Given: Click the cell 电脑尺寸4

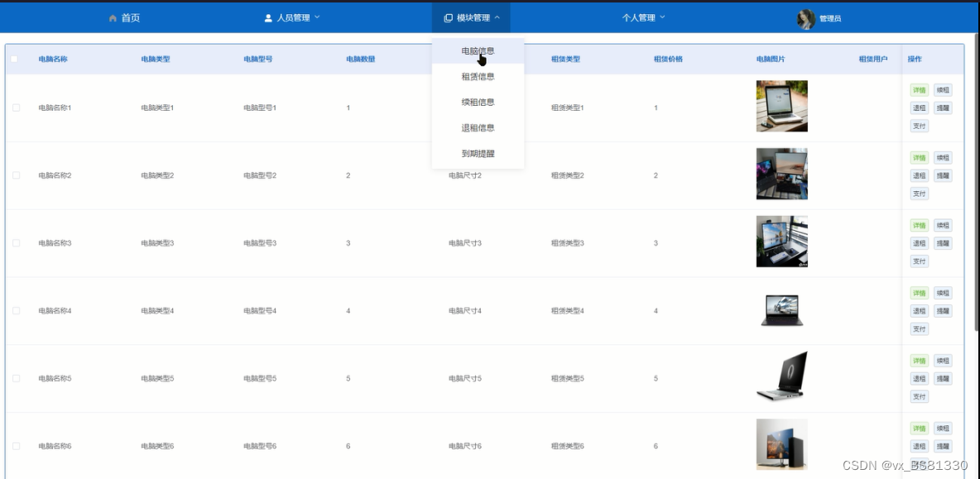Looking at the screenshot, I should point(465,310).
